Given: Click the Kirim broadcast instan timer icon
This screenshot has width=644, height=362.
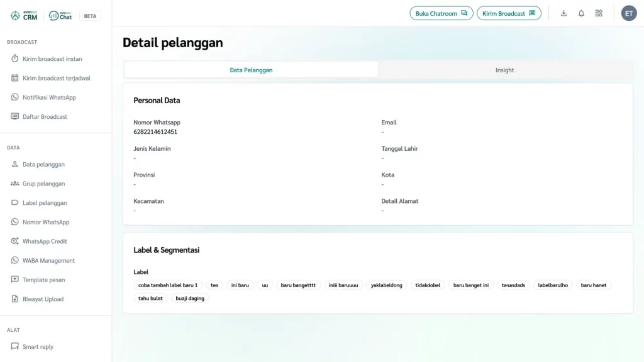Looking at the screenshot, I should pyautogui.click(x=15, y=59).
